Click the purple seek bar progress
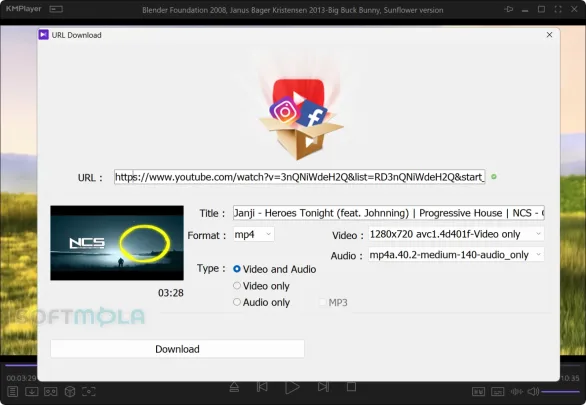Image resolution: width=586 pixels, height=405 pixels. (x=21, y=365)
